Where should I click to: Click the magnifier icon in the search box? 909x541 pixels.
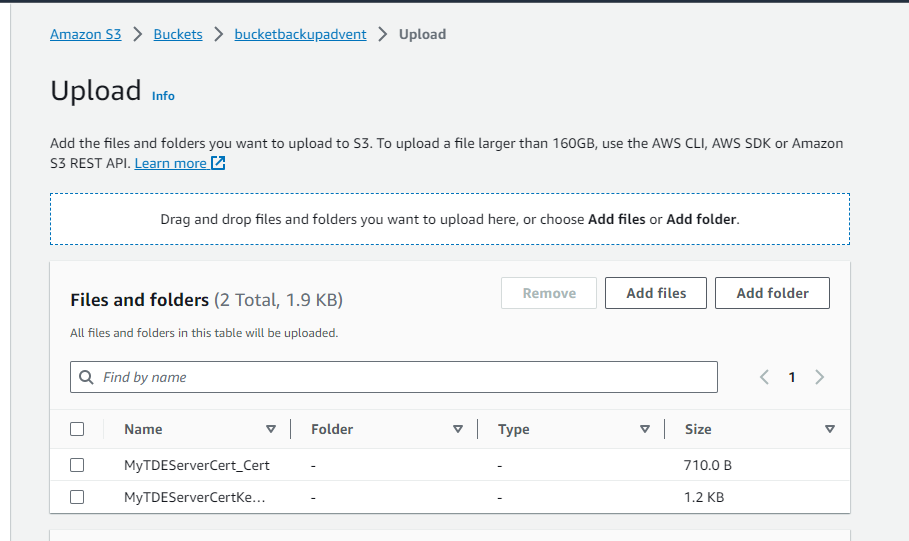tap(87, 377)
